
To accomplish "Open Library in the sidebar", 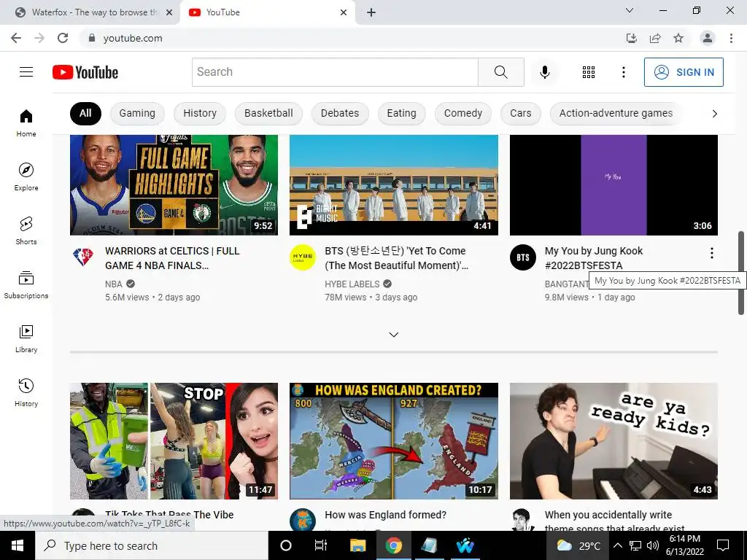I will point(26,338).
